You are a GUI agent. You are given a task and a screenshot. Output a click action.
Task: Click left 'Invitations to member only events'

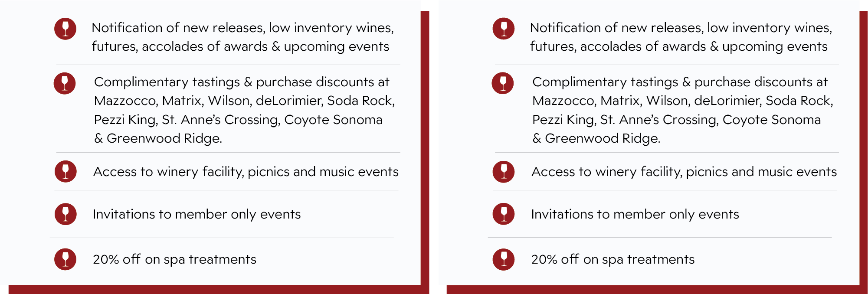coord(197,214)
